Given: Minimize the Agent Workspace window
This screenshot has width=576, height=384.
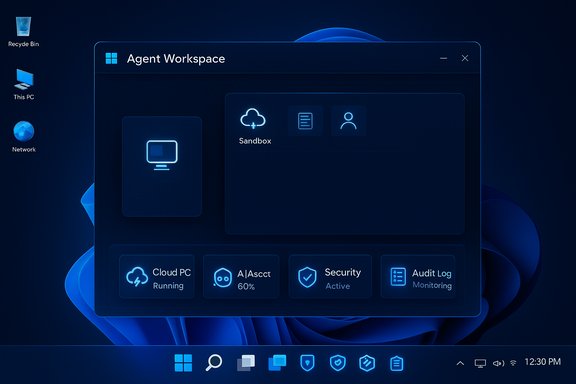Looking at the screenshot, I should (x=444, y=58).
